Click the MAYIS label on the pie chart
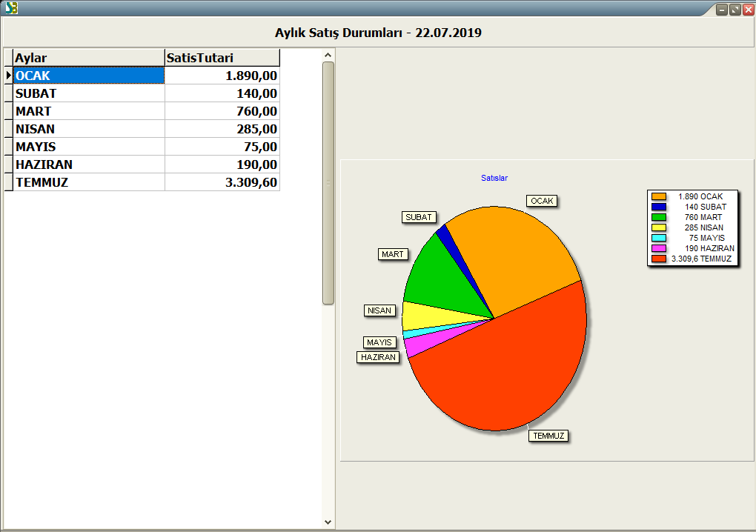Viewport: 756px width, 532px height. click(379, 342)
